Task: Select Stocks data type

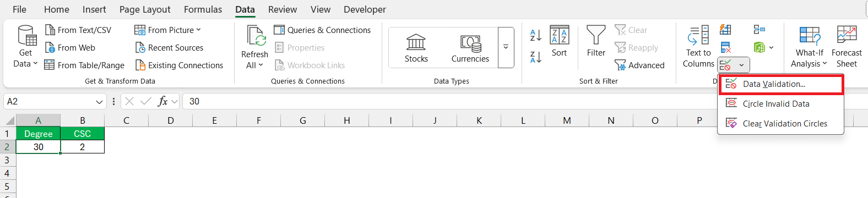Action: (x=416, y=48)
